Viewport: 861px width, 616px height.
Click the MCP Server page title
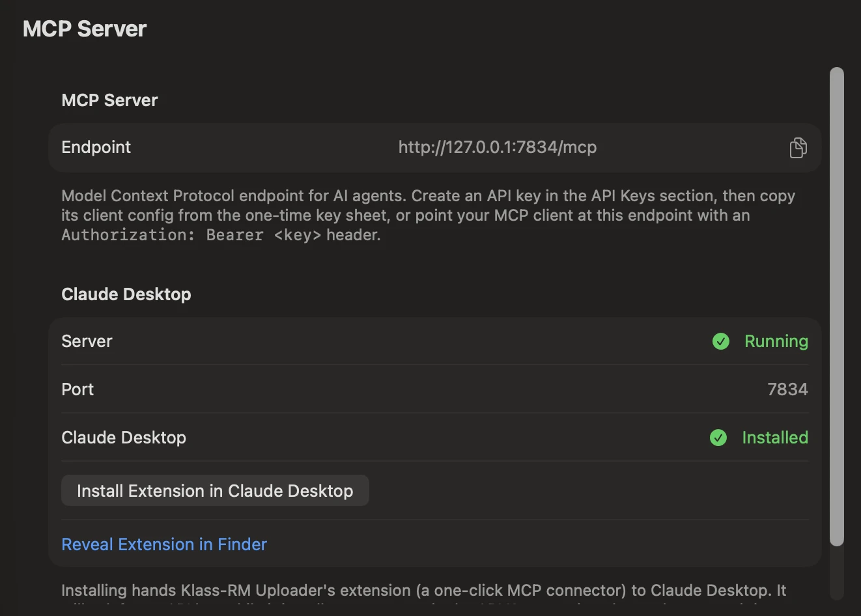[x=85, y=29]
